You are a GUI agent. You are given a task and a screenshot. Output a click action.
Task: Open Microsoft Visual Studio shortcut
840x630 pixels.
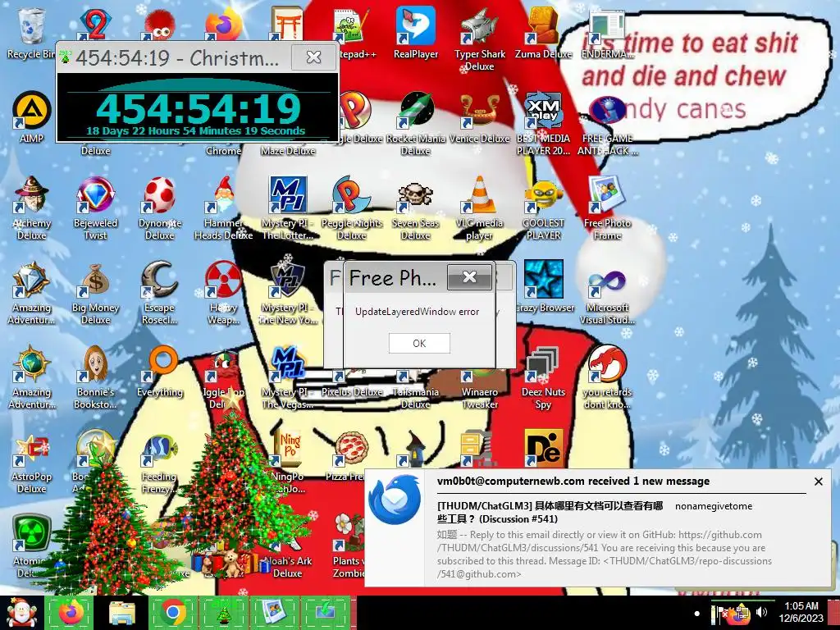click(607, 294)
